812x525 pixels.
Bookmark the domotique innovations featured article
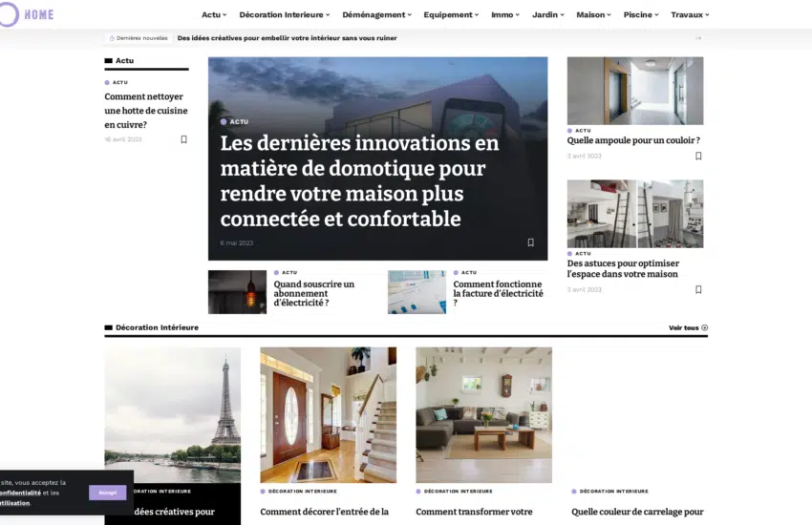pos(530,242)
